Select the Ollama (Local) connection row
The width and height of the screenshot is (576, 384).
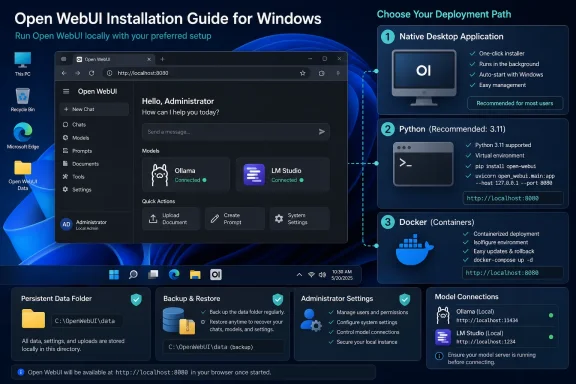[496, 316]
